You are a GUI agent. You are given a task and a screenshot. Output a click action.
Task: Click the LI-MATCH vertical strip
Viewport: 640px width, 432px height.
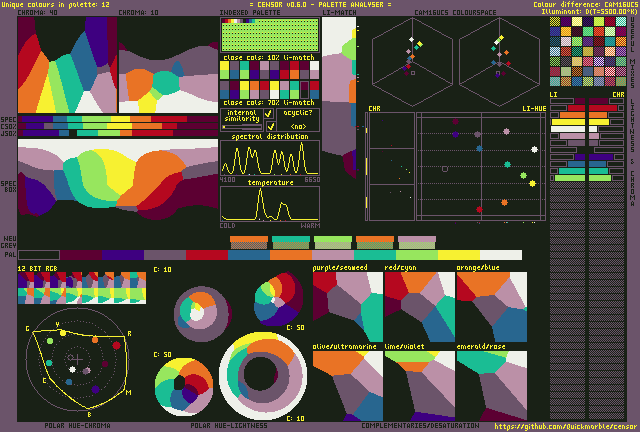[x=339, y=97]
